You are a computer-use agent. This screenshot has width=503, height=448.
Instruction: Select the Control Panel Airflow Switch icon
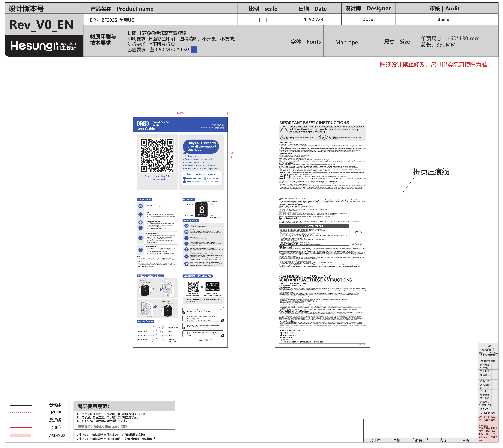(140, 250)
